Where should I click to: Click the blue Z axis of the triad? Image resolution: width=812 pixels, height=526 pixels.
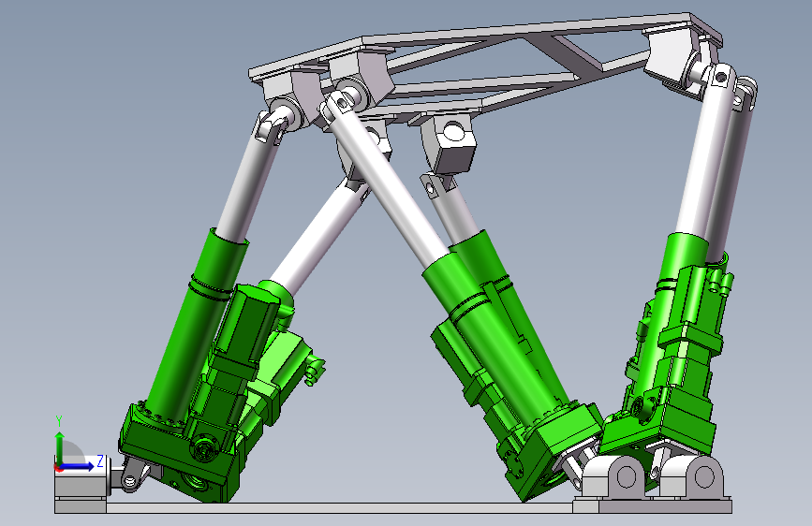[78, 466]
